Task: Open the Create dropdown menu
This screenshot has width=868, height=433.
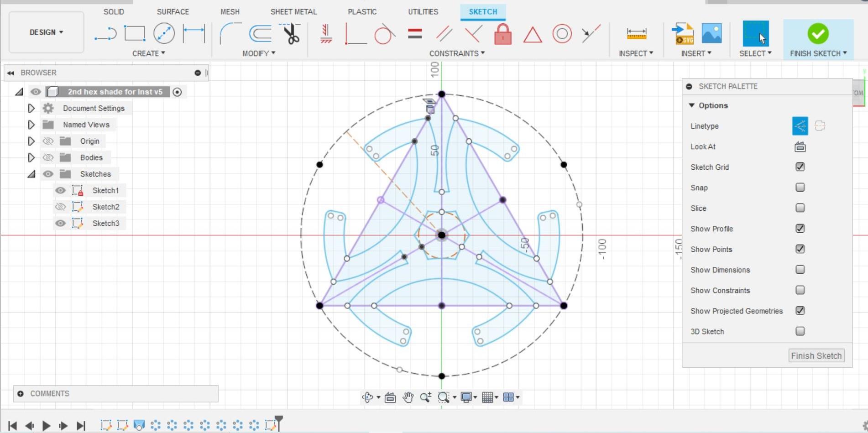Action: [x=148, y=53]
